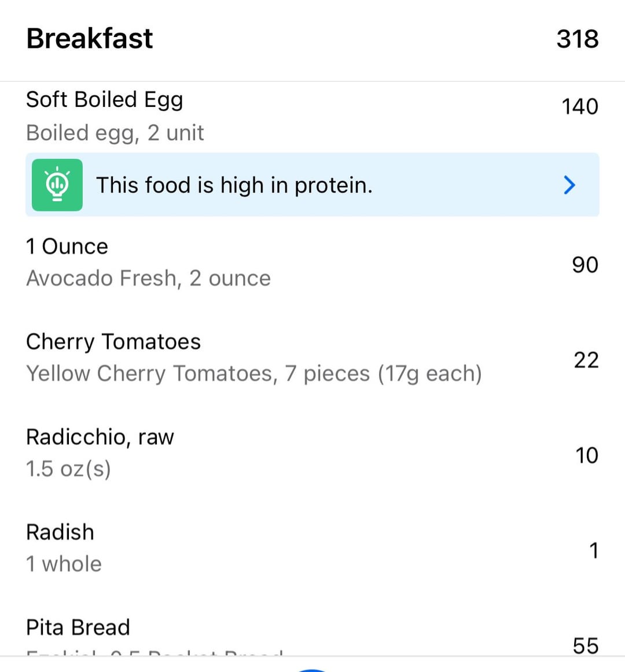Select the Avocado Fresh 2 ounce entry
The height and width of the screenshot is (672, 625).
(312, 263)
